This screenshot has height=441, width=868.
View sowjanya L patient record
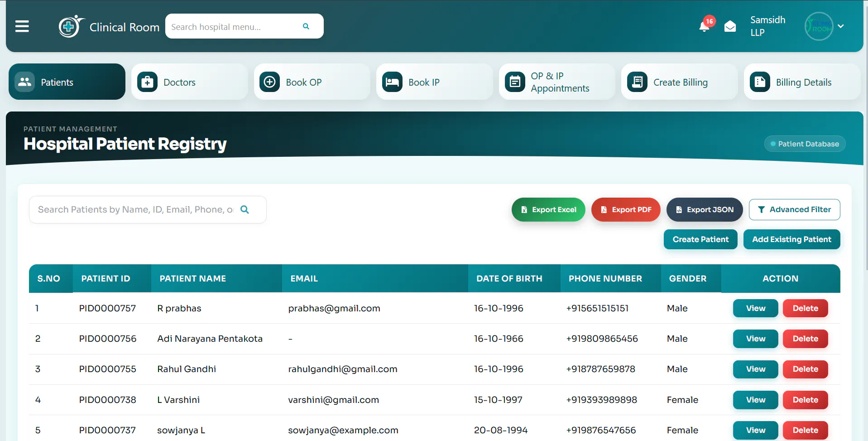[x=755, y=430]
